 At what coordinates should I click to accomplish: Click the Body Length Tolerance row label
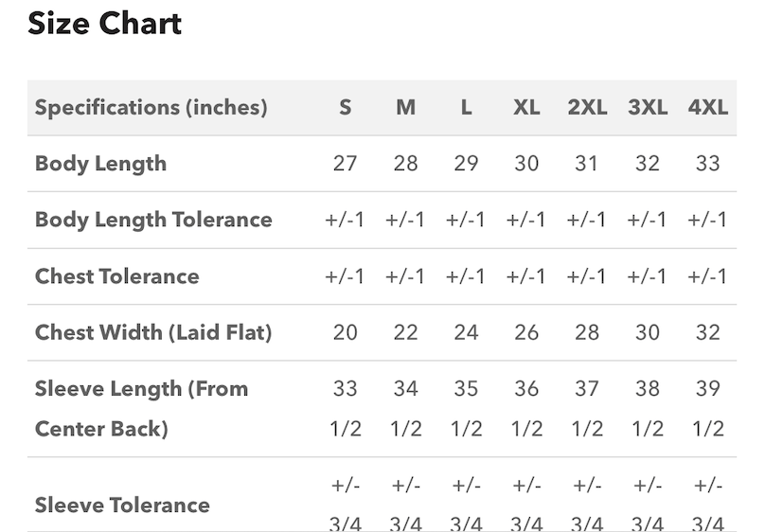153,220
